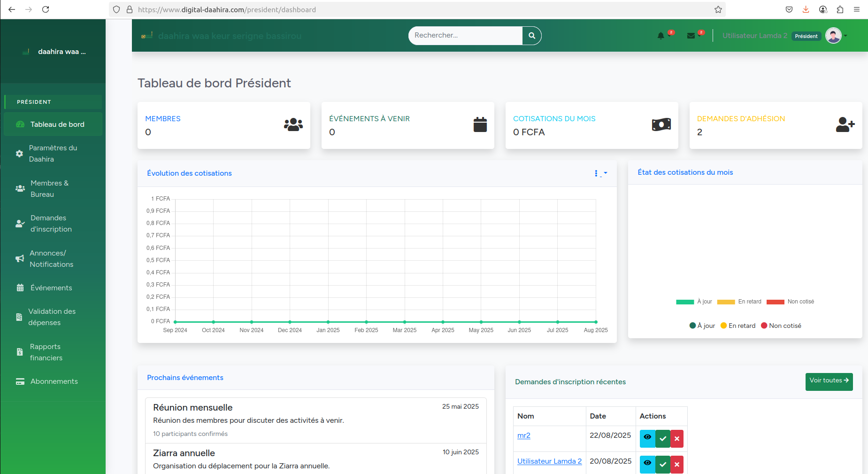
Task: Toggle Non cotisé round legend marker
Action: [764, 326]
